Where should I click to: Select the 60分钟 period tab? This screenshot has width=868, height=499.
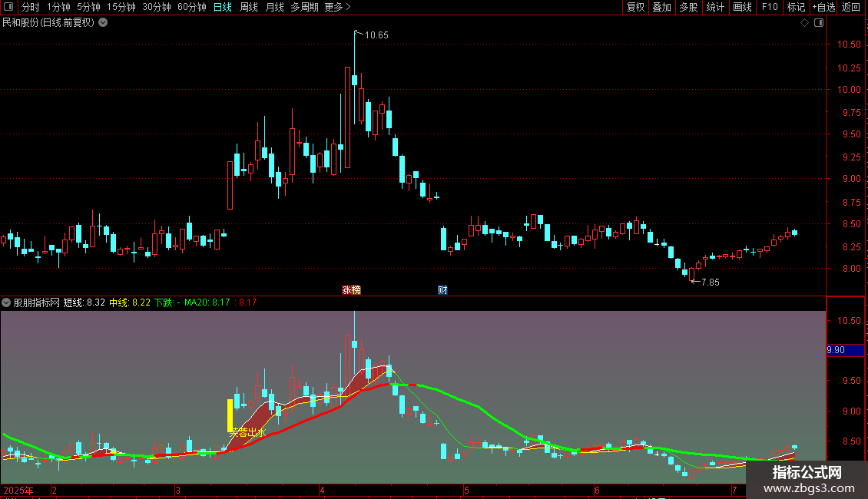[x=192, y=7]
